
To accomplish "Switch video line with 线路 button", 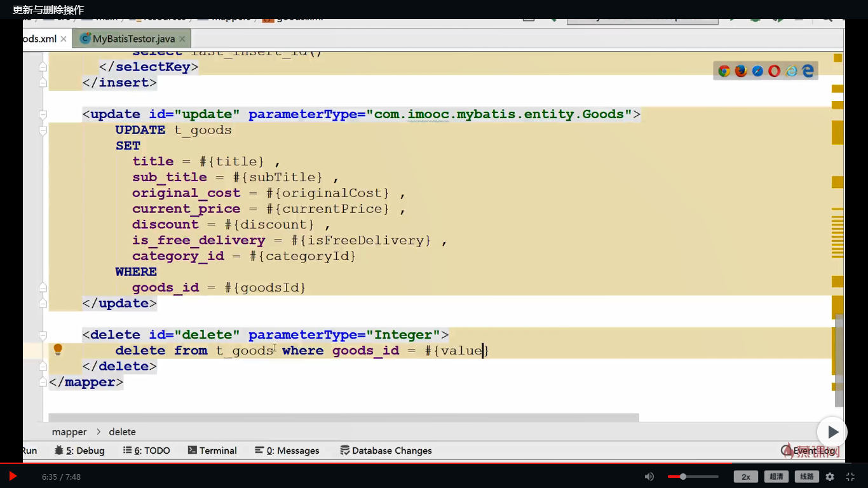I will point(807,477).
